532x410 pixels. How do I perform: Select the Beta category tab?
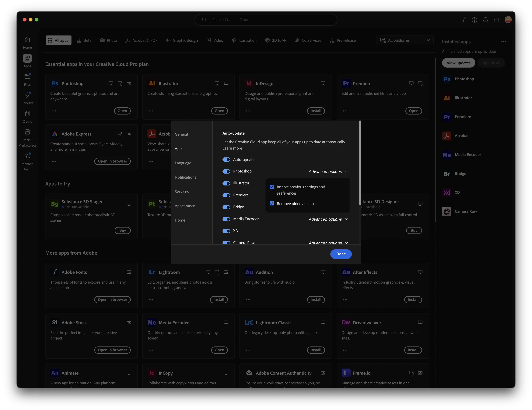84,40
